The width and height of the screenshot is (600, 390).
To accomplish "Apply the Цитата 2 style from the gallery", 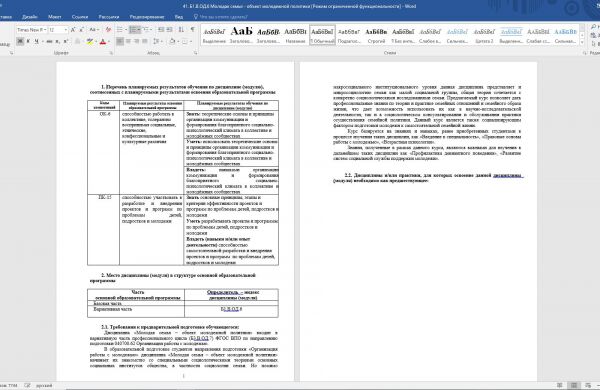I will tap(484, 35).
